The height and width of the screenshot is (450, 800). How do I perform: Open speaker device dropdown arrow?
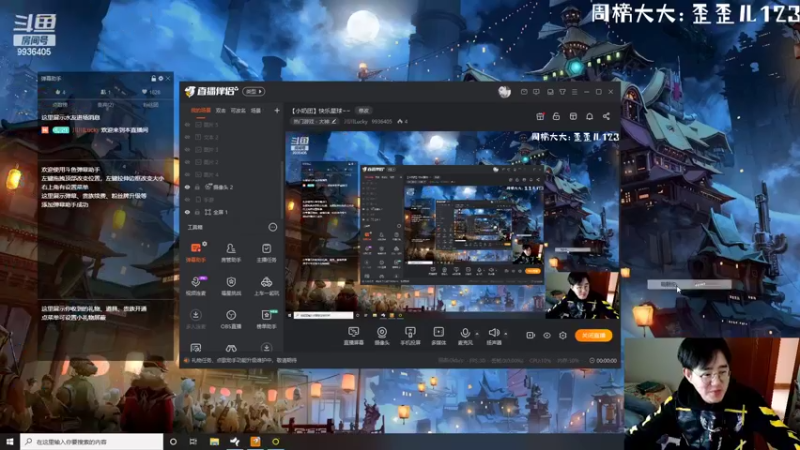[x=506, y=334]
